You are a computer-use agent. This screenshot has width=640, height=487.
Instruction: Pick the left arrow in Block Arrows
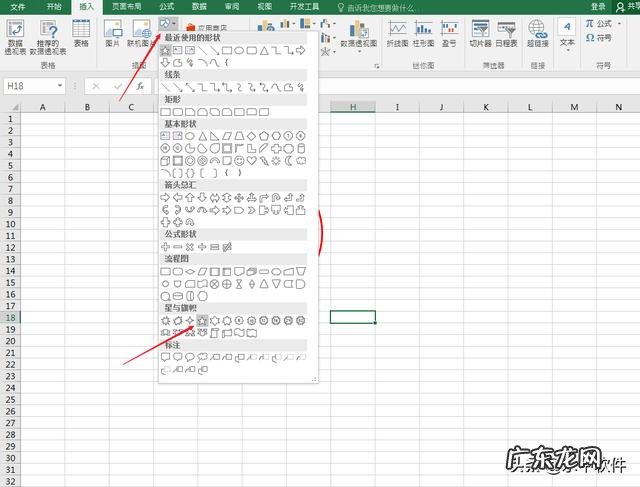(178, 198)
